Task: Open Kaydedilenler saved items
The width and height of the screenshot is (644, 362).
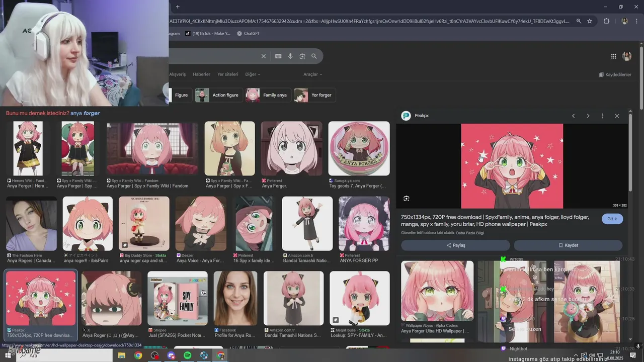Action: (615, 74)
